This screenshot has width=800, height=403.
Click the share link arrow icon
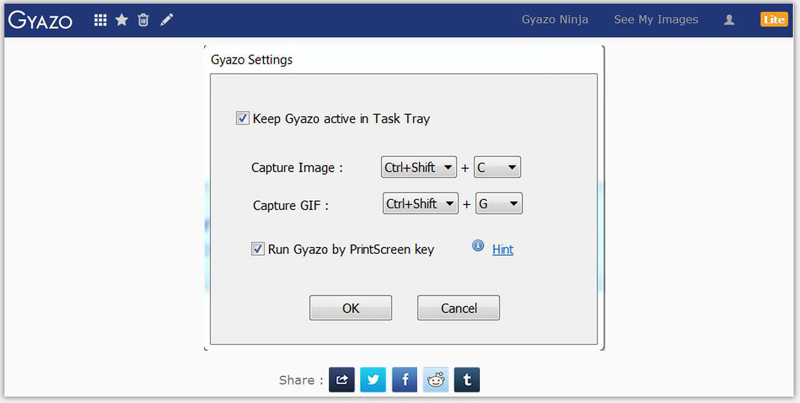click(x=341, y=380)
